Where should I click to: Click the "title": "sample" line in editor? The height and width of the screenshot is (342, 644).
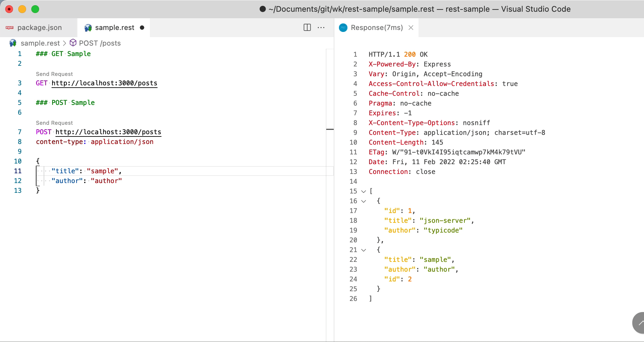click(86, 171)
